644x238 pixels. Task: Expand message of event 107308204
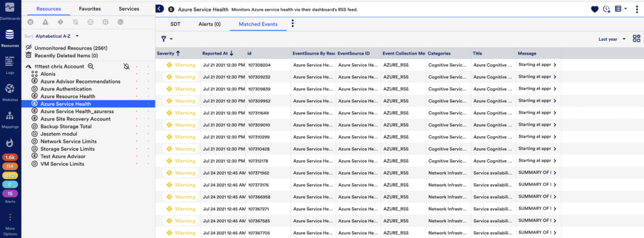(x=555, y=65)
